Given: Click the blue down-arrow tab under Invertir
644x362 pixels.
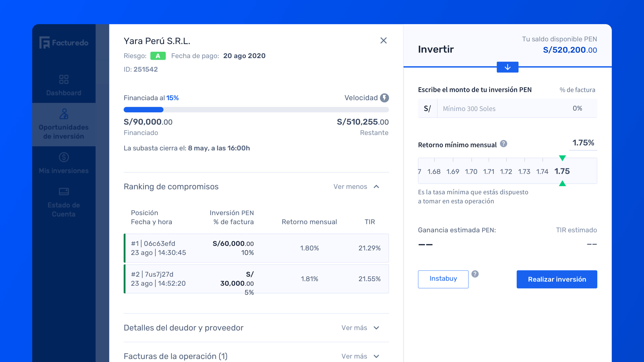Looking at the screenshot, I should point(507,67).
